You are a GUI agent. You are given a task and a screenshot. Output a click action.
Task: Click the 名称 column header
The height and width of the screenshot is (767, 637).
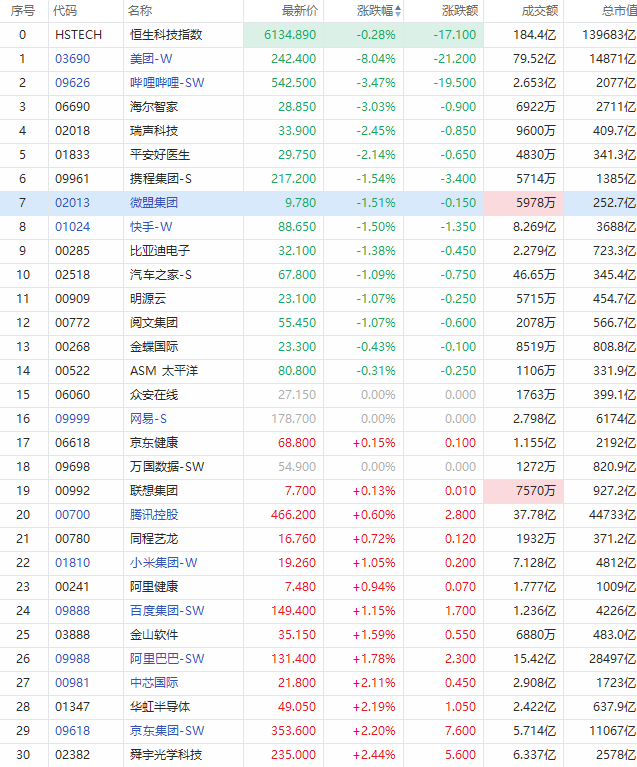(x=140, y=11)
